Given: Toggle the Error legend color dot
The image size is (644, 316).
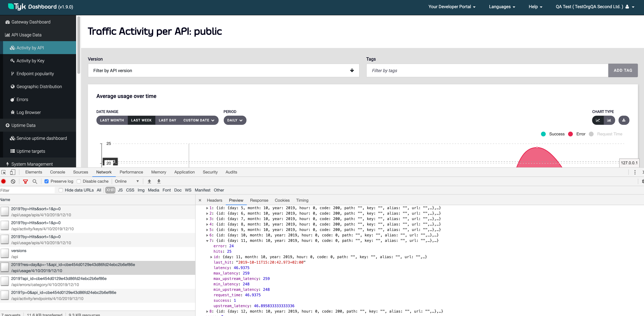Looking at the screenshot, I should pos(570,134).
